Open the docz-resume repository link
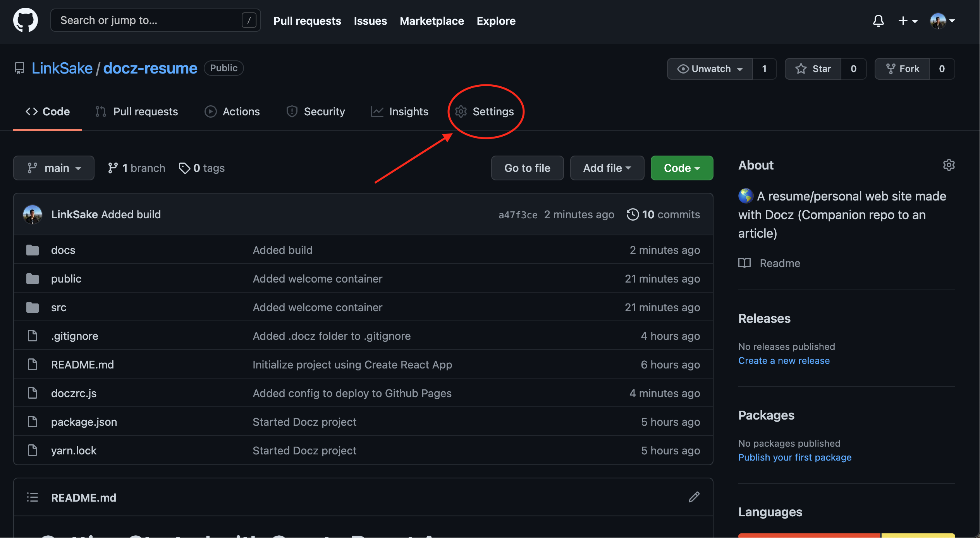Viewport: 980px width, 538px height. (150, 68)
